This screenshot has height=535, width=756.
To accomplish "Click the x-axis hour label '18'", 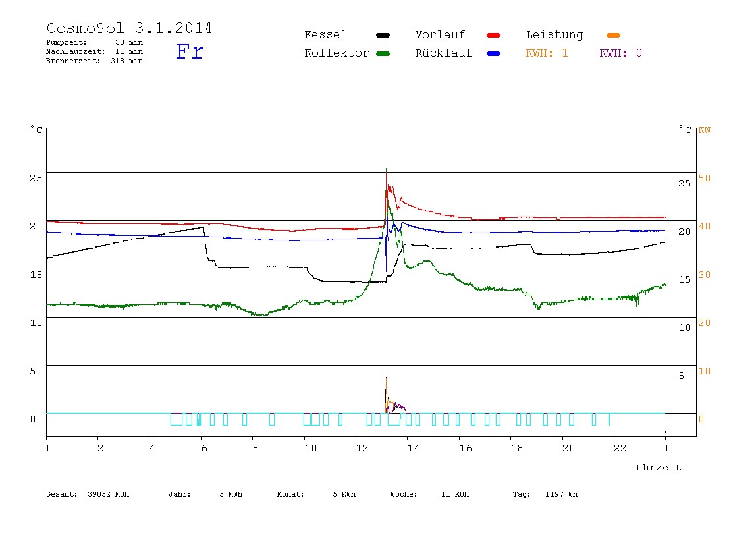I will click(517, 448).
